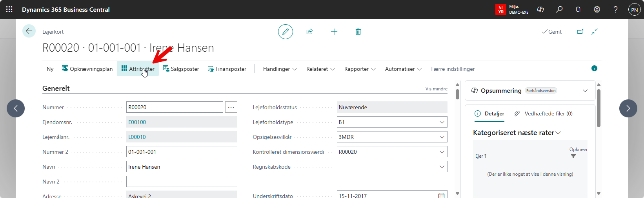Open notifications bell

point(578,9)
